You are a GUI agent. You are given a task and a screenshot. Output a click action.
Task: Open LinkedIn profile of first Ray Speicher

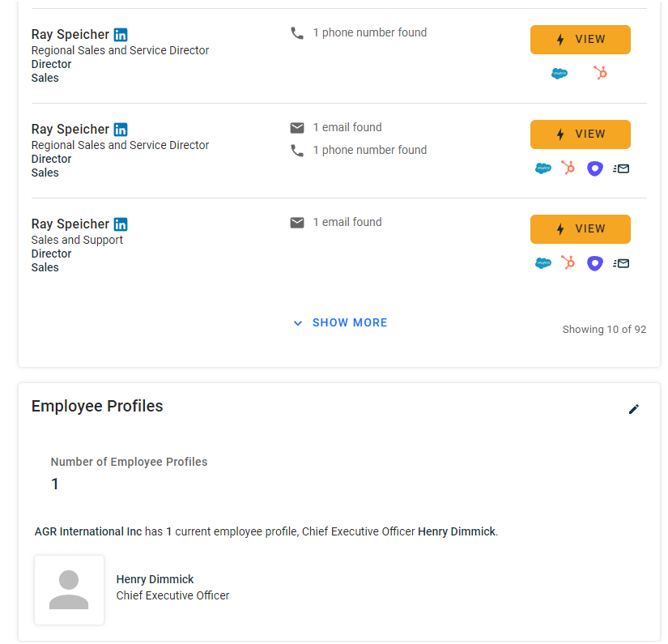point(121,35)
